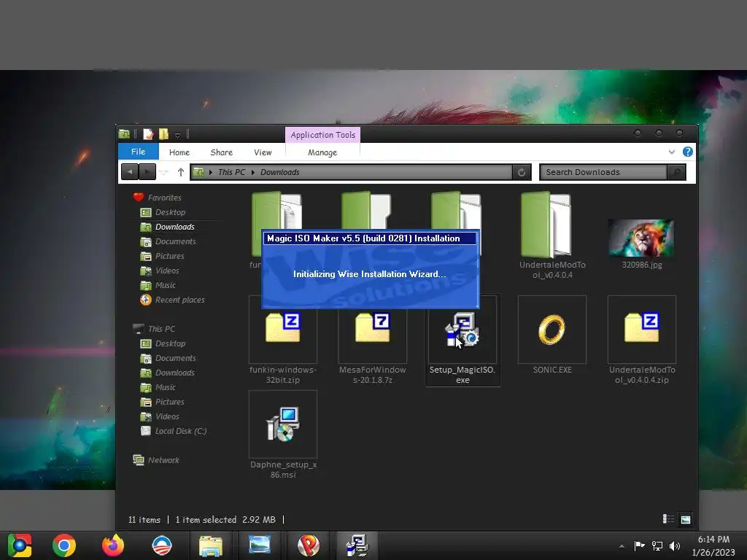This screenshot has width=747, height=560.
Task: Open Pictures under This PC
Action: pos(169,402)
